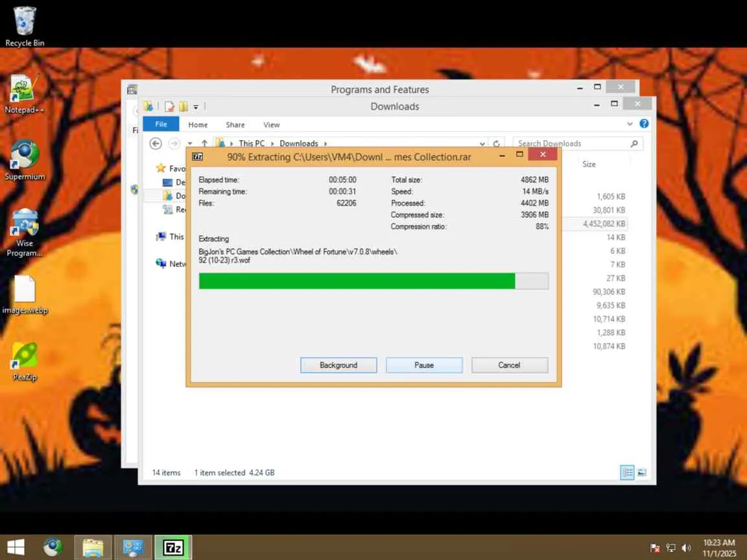This screenshot has height=560, width=747.
Task: Click the green extraction progress bar
Action: (373, 281)
